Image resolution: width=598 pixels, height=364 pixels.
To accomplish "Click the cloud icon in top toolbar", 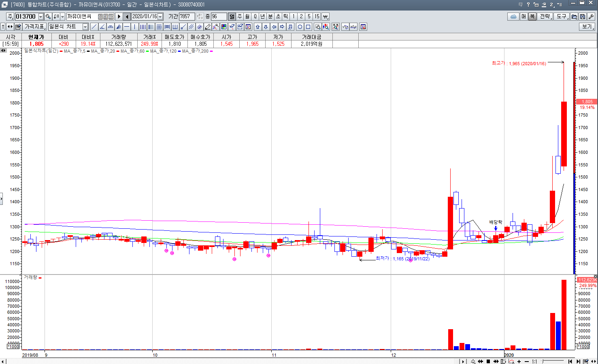I will (513, 17).
